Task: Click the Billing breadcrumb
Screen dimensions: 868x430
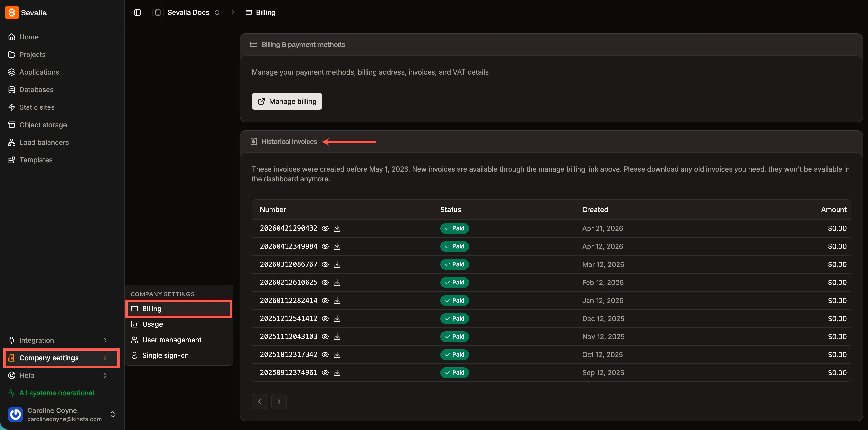Action: coord(260,12)
